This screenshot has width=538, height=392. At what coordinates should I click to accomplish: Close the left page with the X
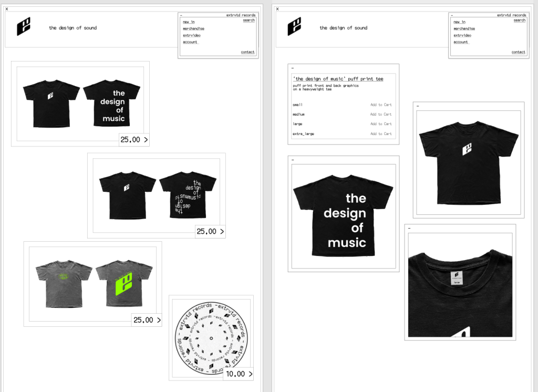coord(6,9)
